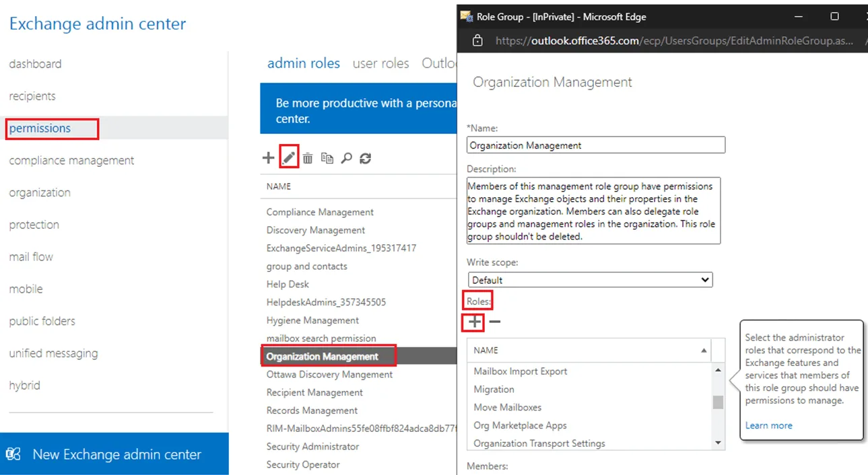Screen dimensions: 868x475
Task: Follow the Learn more link
Action: (x=768, y=425)
